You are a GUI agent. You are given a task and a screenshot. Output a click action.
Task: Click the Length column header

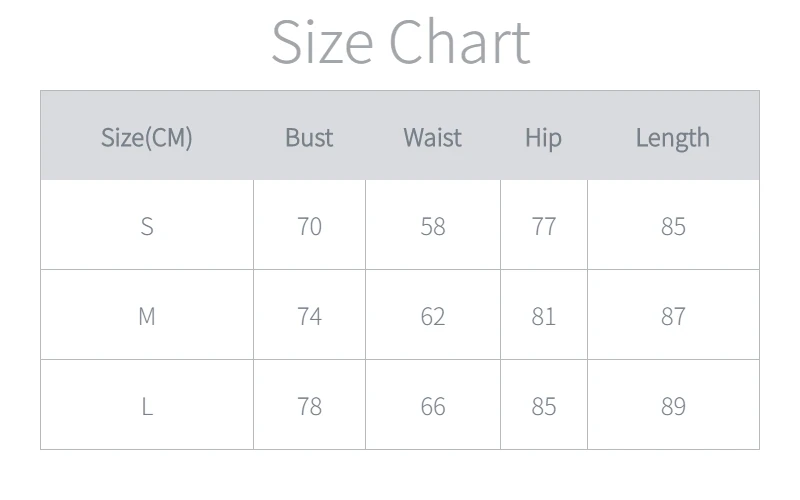click(x=672, y=137)
